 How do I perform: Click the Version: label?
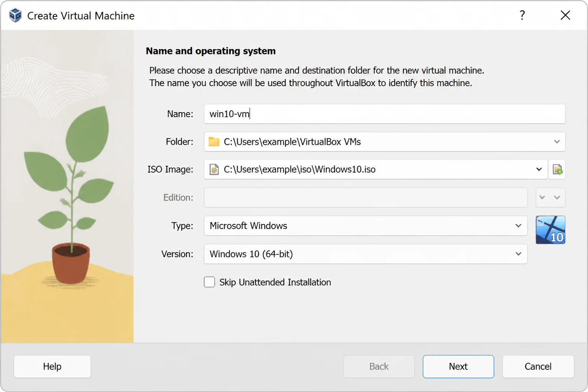point(177,254)
